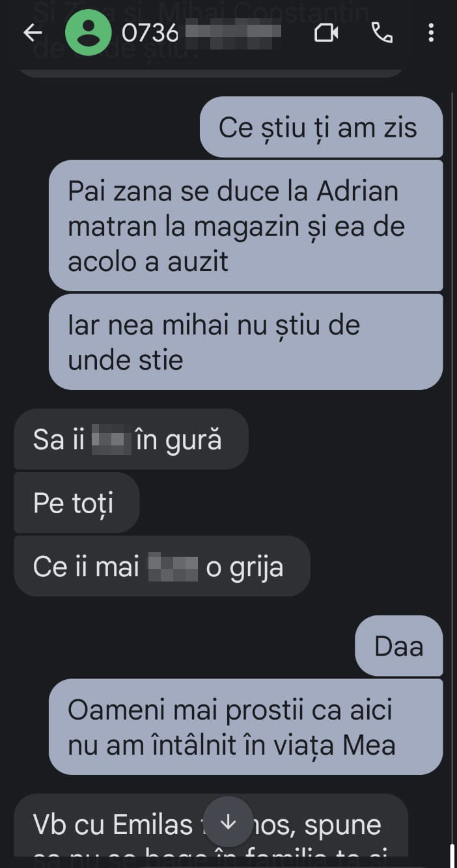Select the 'Ce știu ți am zis' message
Image resolution: width=457 pixels, height=868 pixels.
pyautogui.click(x=321, y=127)
